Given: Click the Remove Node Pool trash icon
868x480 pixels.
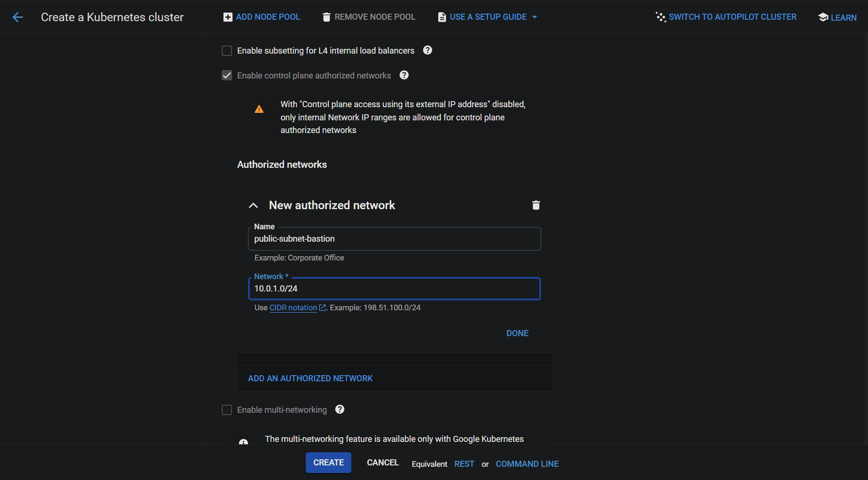Looking at the screenshot, I should pyautogui.click(x=326, y=16).
